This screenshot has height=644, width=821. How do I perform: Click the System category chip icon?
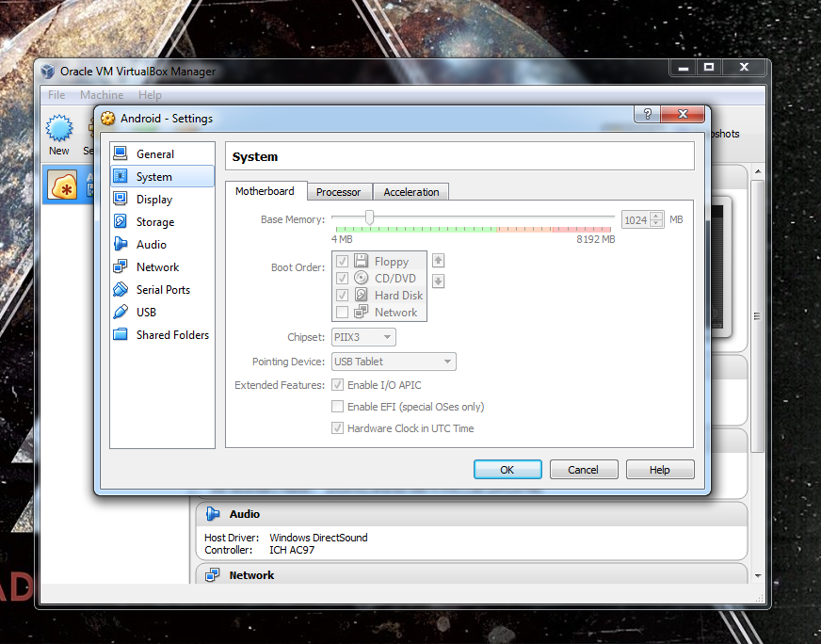click(x=121, y=176)
